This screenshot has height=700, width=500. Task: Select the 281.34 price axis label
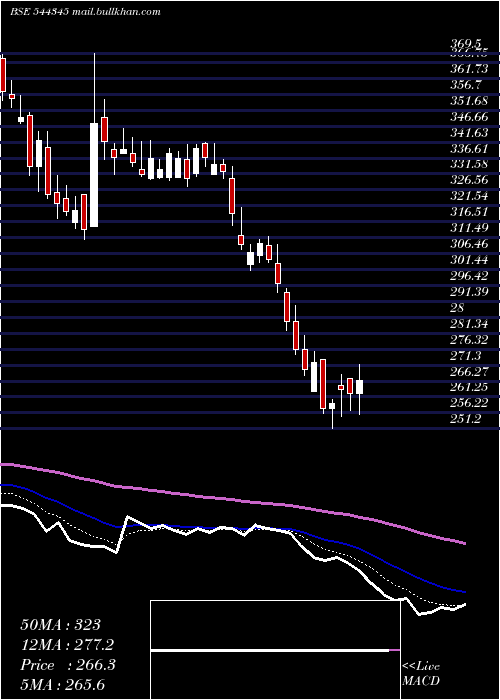(469, 324)
